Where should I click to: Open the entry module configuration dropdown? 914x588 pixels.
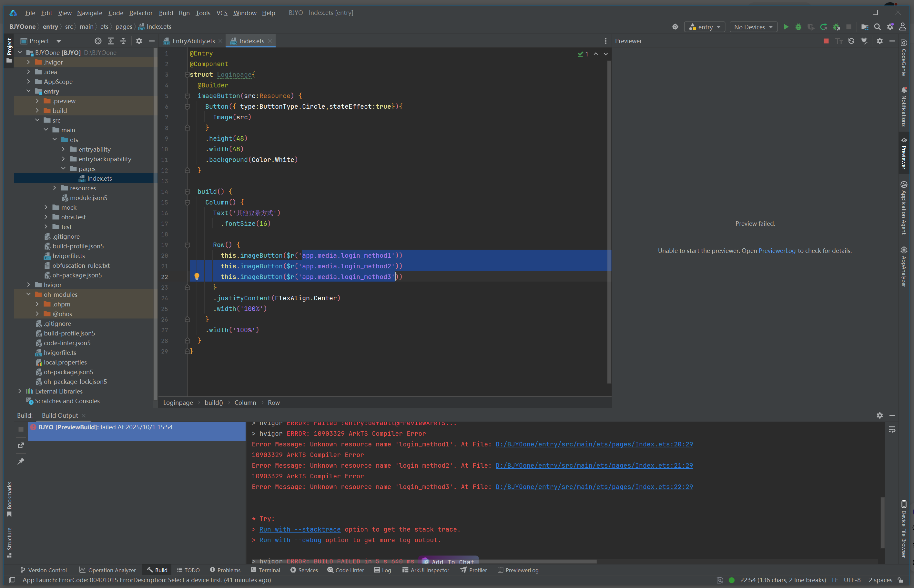point(705,27)
